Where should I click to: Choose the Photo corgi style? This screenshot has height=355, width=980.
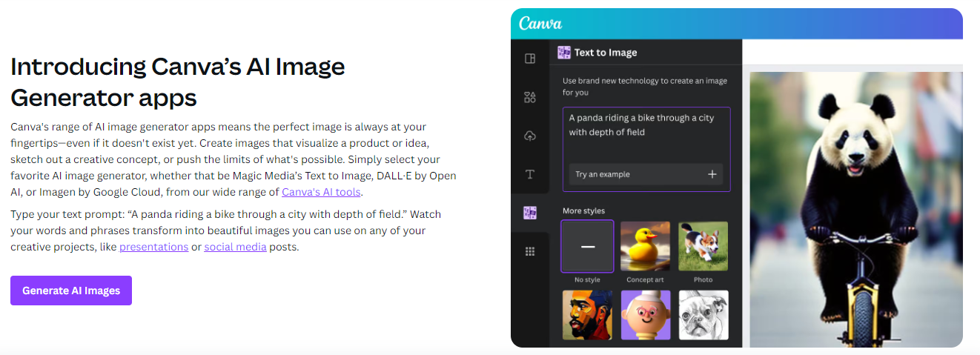coord(703,246)
